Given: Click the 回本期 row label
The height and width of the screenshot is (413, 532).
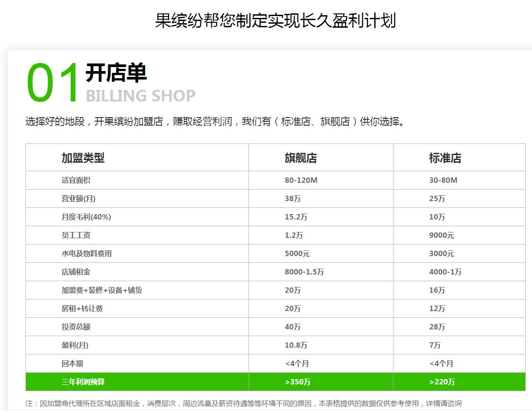Looking at the screenshot, I should point(72,363).
